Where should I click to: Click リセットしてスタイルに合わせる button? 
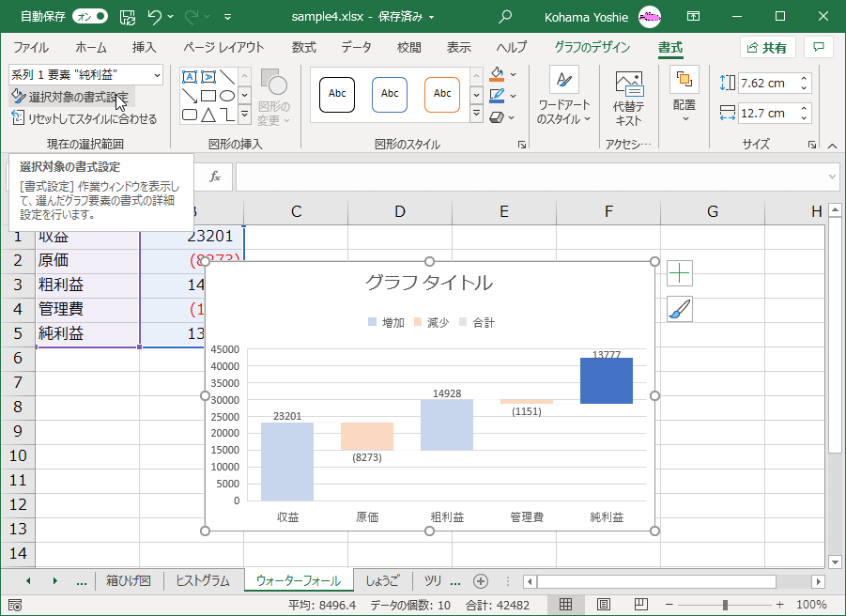[x=85, y=118]
